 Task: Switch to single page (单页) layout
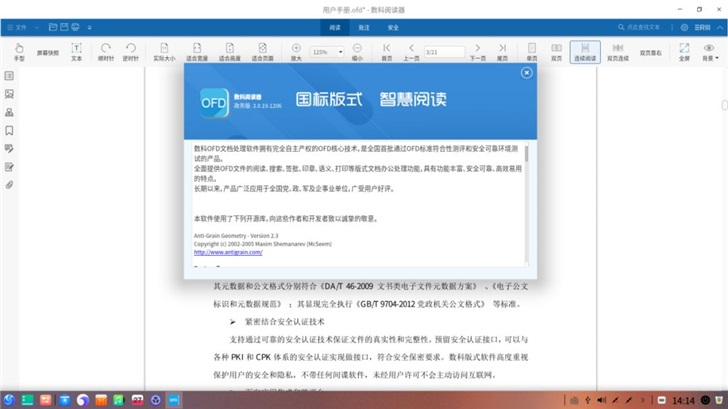tap(532, 52)
